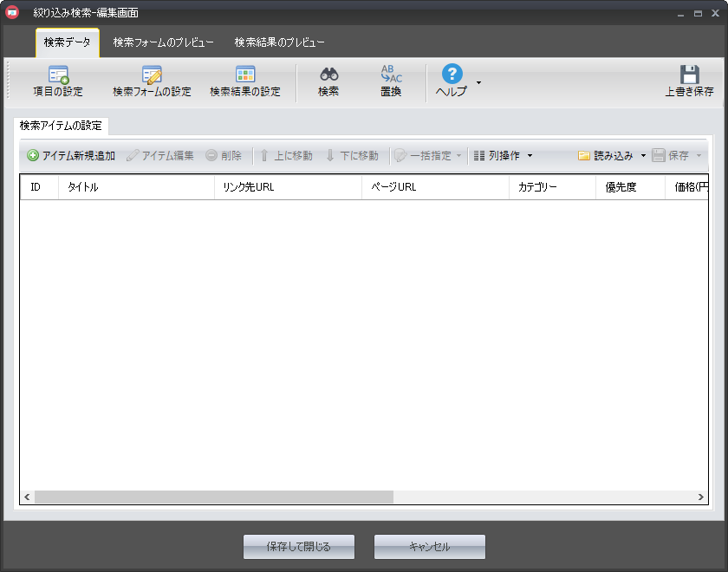Click the カテゴリー column header
Viewport: 728px width, 572px height.
552,187
